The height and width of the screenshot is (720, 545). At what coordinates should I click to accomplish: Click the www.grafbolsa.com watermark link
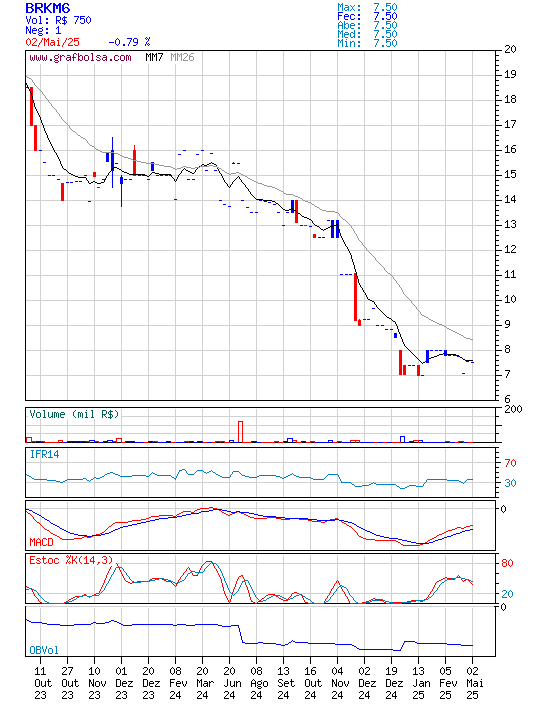(x=80, y=58)
